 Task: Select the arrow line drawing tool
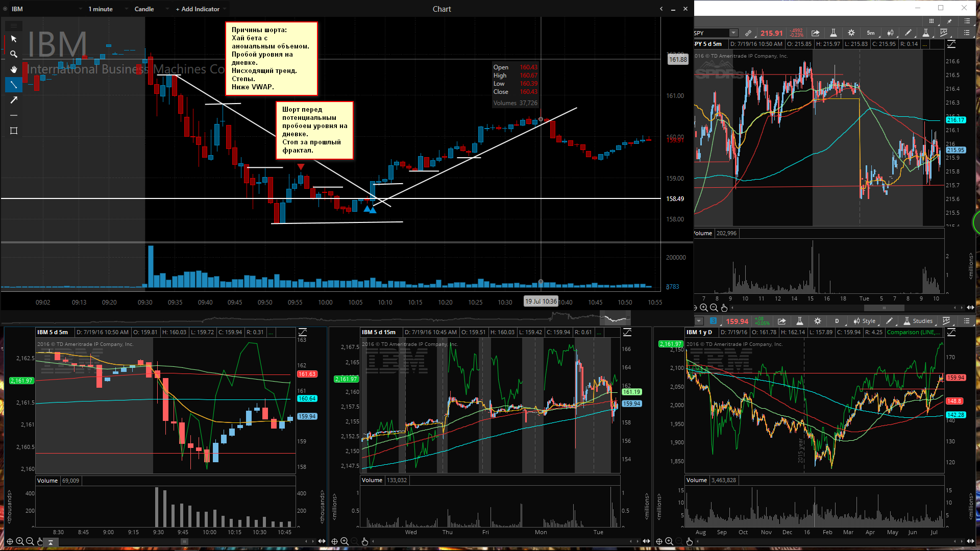click(14, 100)
